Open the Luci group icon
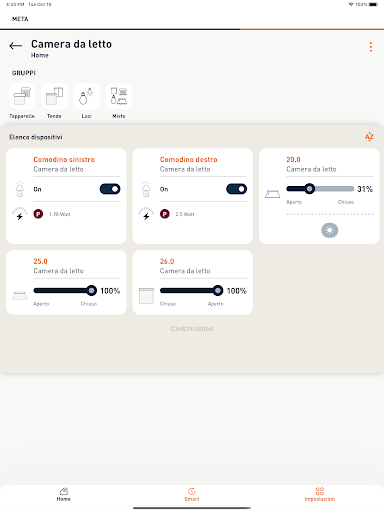Viewport: 384px width, 512px height. [86, 96]
